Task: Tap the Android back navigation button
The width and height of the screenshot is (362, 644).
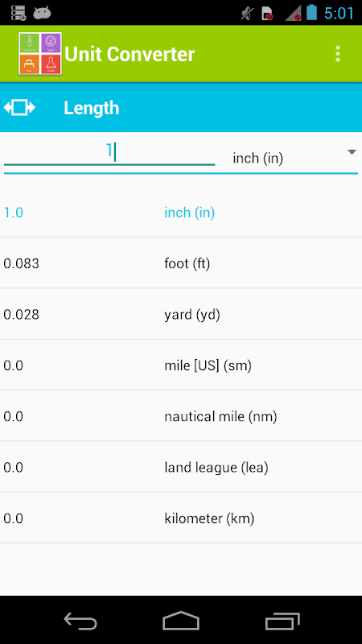Action: click(x=80, y=620)
